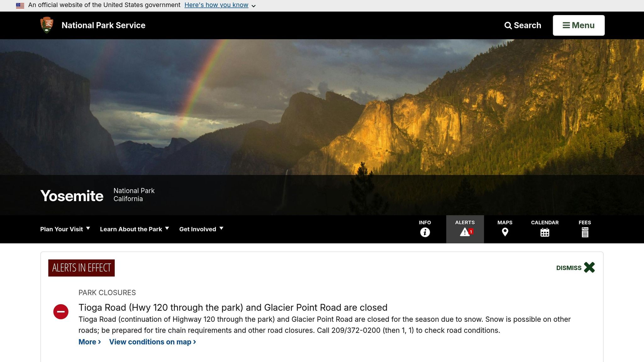The width and height of the screenshot is (644, 362).
Task: Open the Search magnifier
Action: (x=523, y=25)
